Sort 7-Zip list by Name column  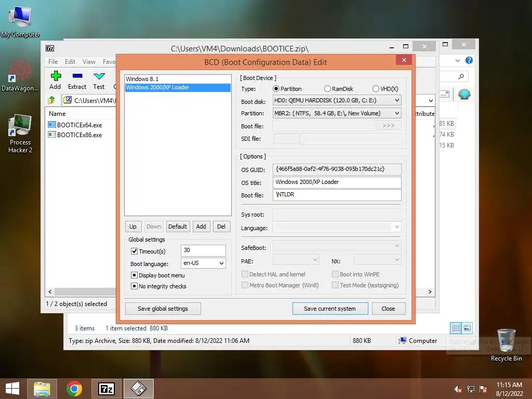[57, 114]
